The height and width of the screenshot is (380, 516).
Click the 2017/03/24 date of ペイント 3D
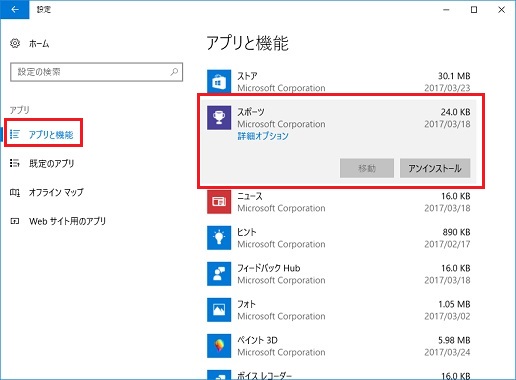tap(447, 352)
